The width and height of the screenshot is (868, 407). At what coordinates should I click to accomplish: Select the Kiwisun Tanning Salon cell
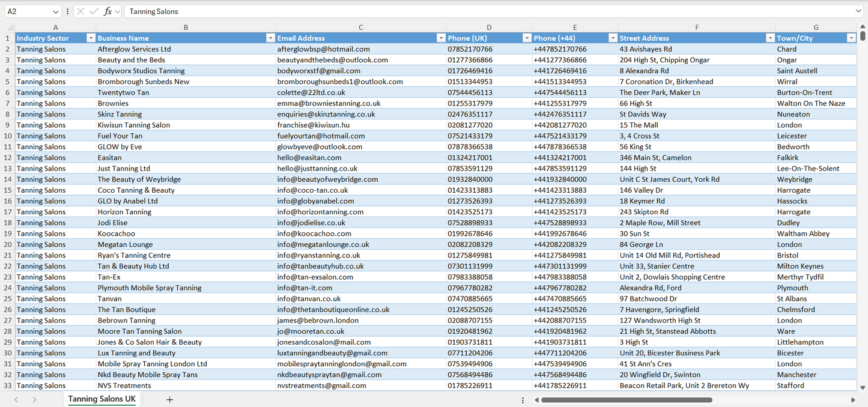coord(186,125)
